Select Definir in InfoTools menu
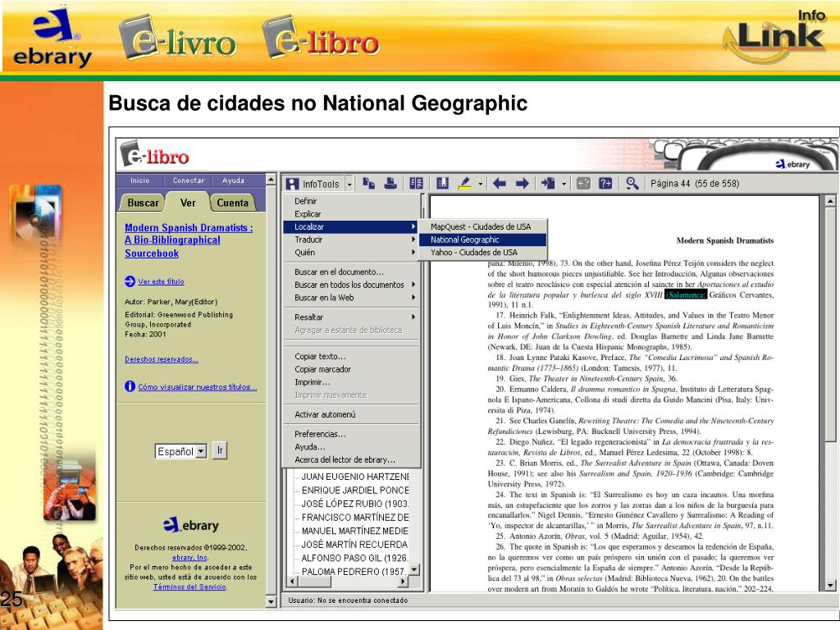Image resolution: width=840 pixels, height=630 pixels. click(x=351, y=201)
